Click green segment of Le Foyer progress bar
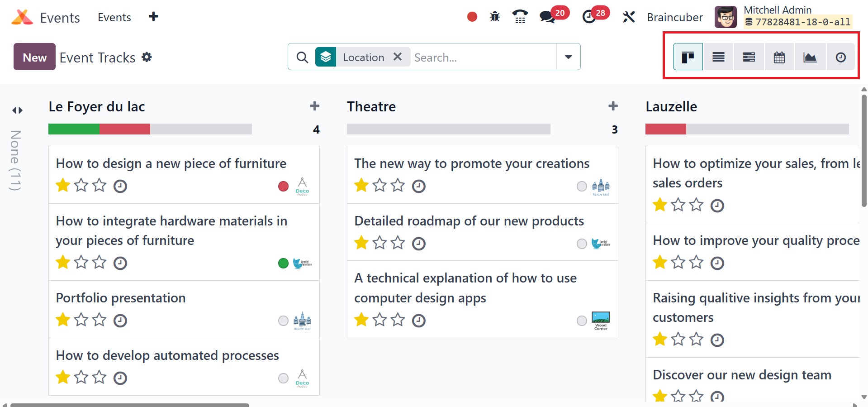The image size is (868, 407). 74,129
